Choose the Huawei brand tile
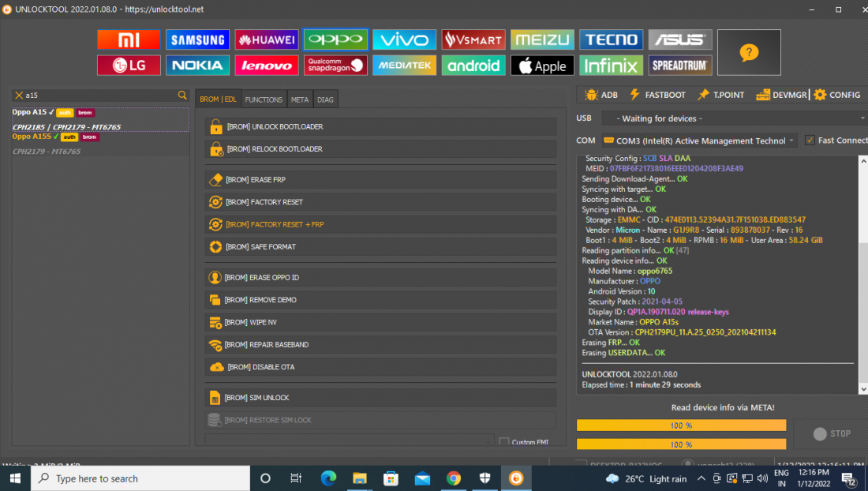 [x=266, y=39]
